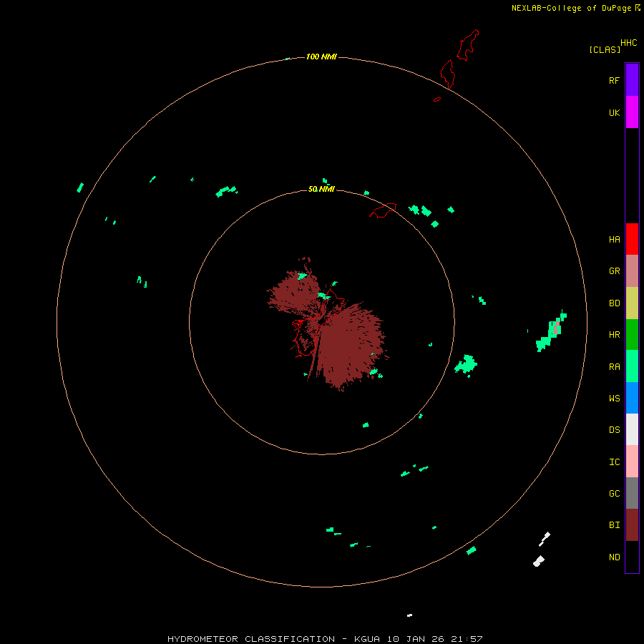Click the 'DS' legend label
This screenshot has height=644, width=644.
click(615, 430)
